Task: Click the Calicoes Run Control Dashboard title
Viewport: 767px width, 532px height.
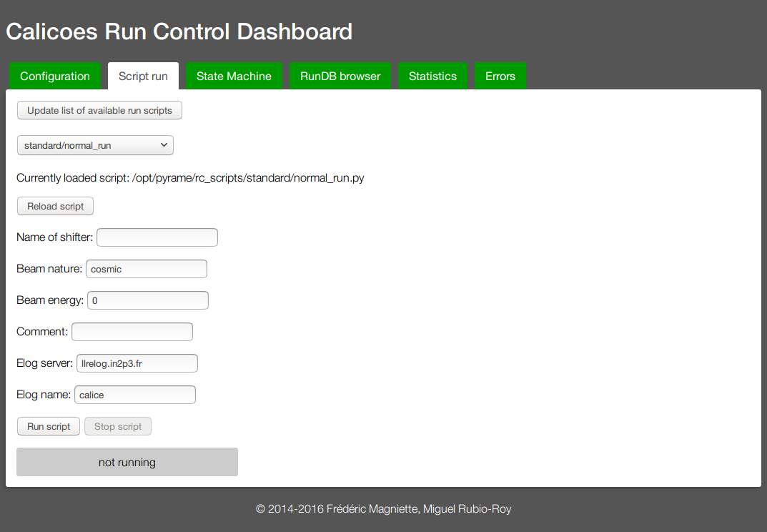Action: pyautogui.click(x=179, y=31)
